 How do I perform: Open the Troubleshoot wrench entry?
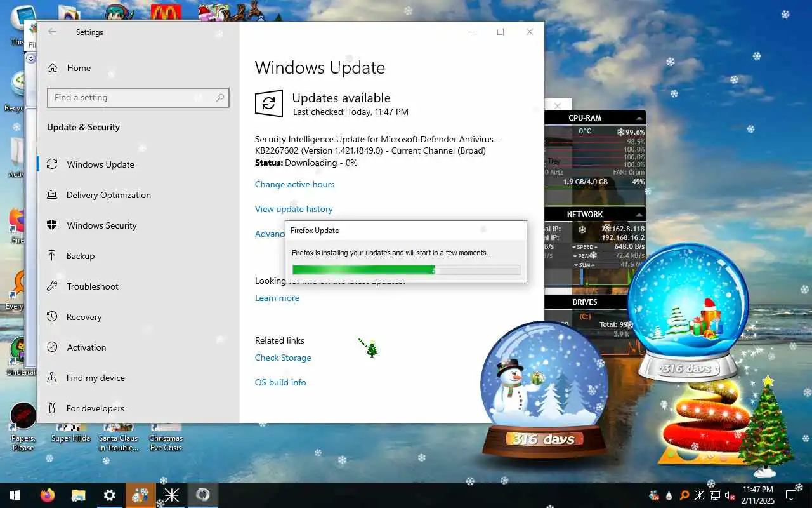pyautogui.click(x=138, y=286)
